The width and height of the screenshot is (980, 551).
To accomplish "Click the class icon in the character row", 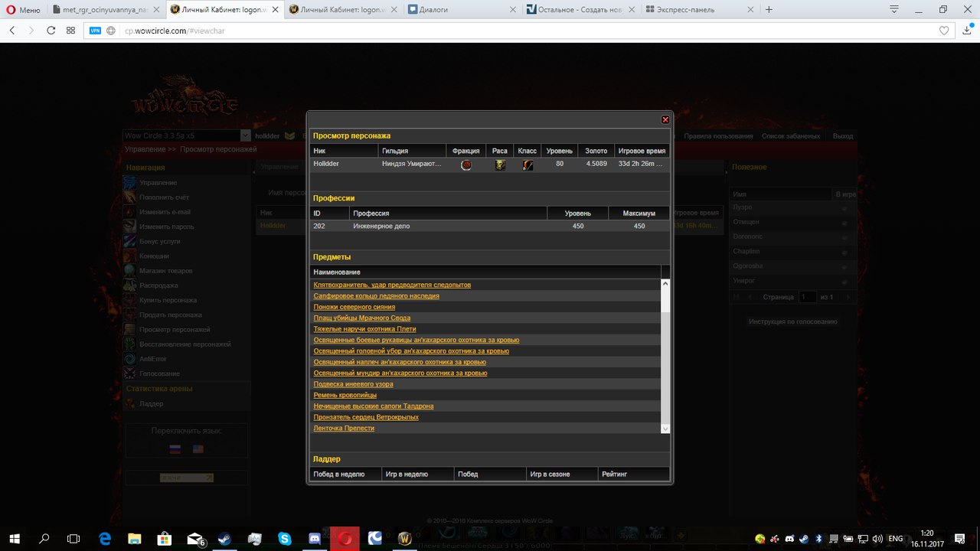I will click(x=528, y=165).
